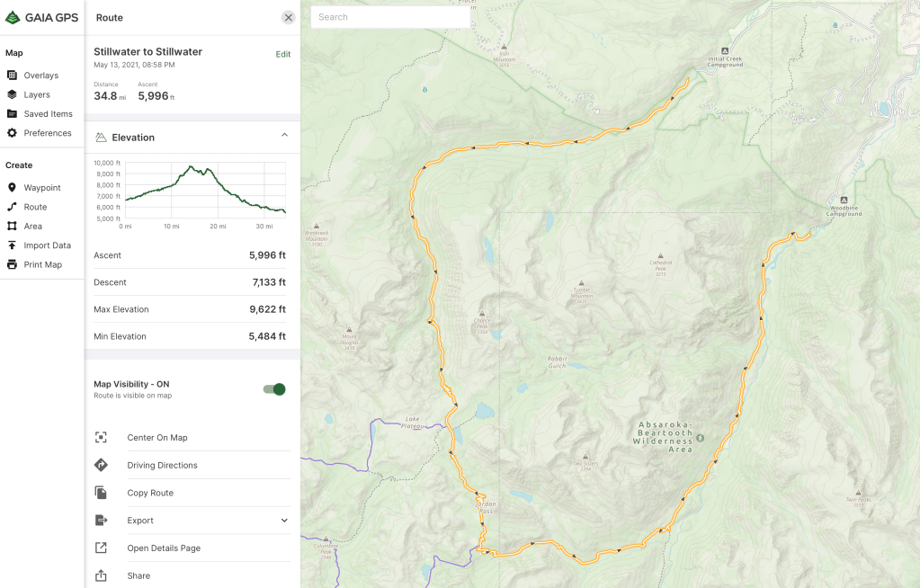The height and width of the screenshot is (588, 920).
Task: Click Edit next to route title
Action: point(282,55)
